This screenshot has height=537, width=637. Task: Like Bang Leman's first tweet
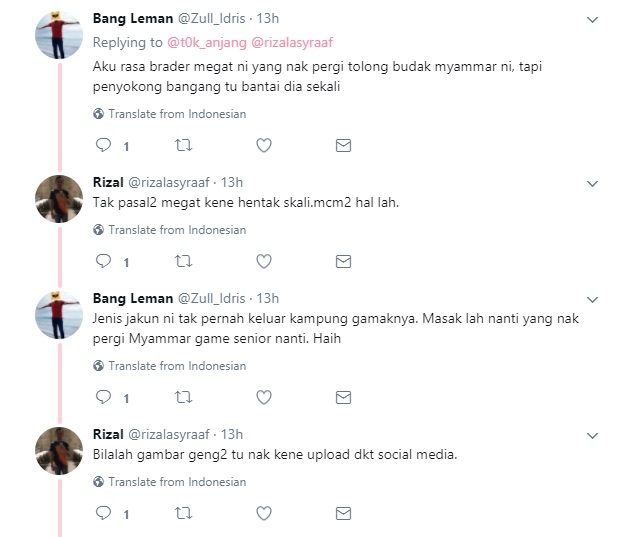(264, 146)
